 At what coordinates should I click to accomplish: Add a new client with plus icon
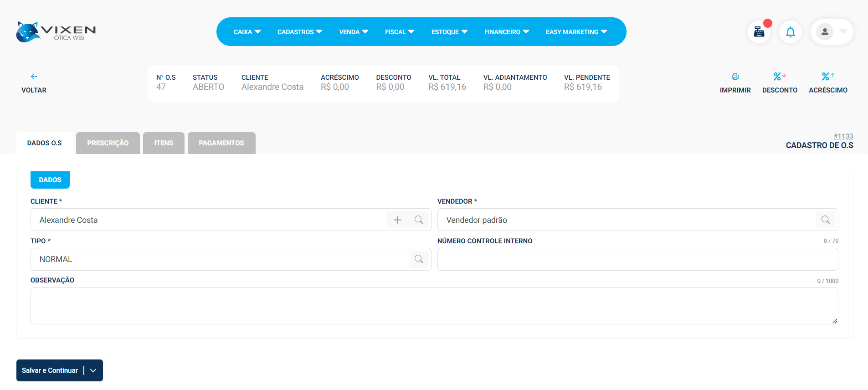[397, 220]
